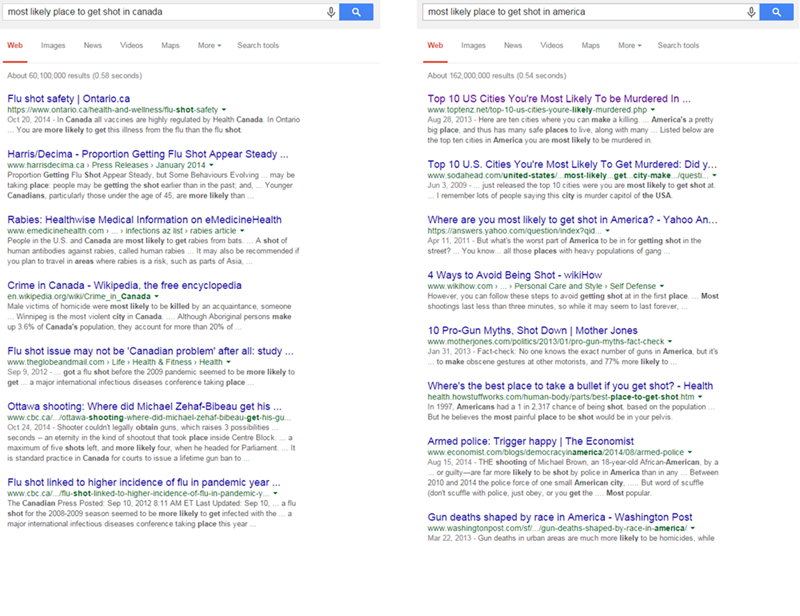Image resolution: width=800 pixels, height=616 pixels.
Task: Click into the 'get shot in canada' search field
Action: click(x=160, y=12)
